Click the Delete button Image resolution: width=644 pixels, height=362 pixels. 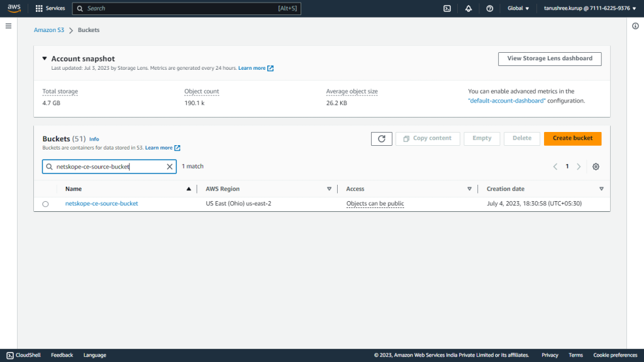(x=521, y=139)
